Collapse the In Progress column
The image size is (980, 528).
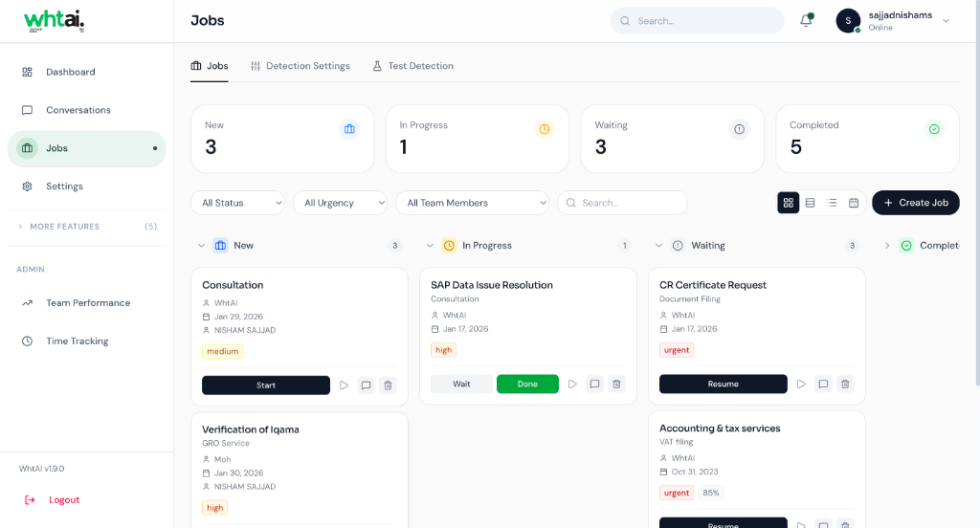pyautogui.click(x=430, y=246)
